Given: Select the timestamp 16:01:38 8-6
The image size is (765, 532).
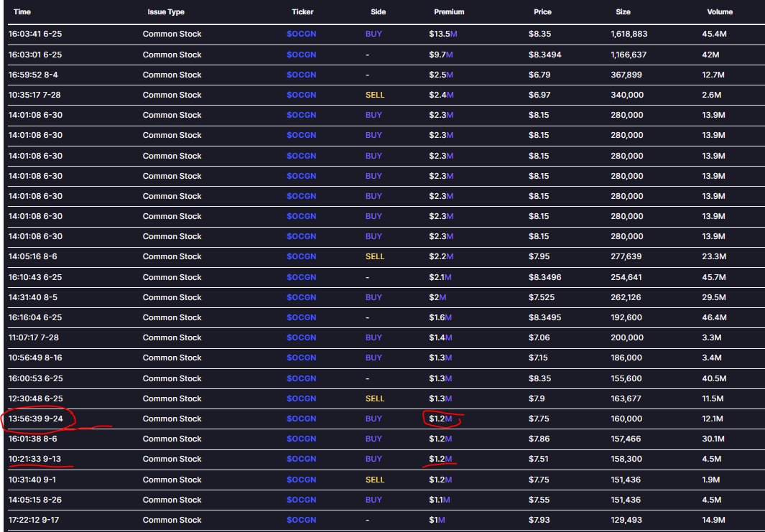Looking at the screenshot, I should coord(33,439).
